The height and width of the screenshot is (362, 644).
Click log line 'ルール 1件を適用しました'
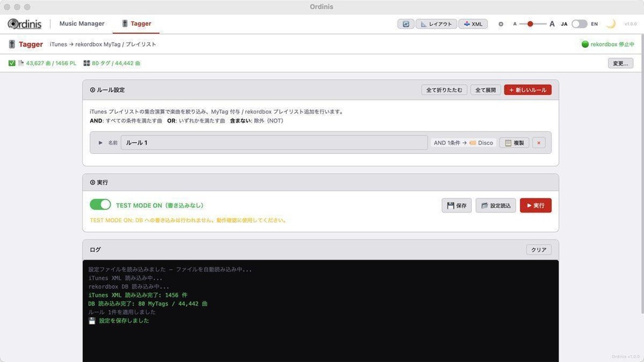point(122,312)
